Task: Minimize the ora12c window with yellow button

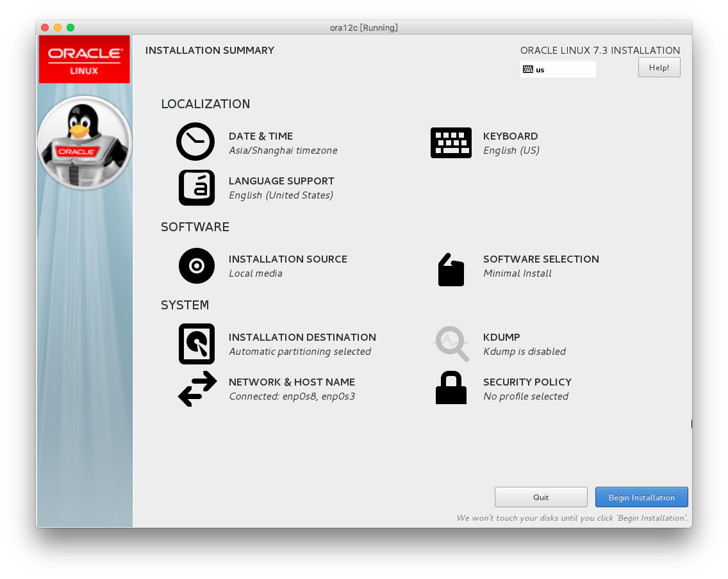Action: coord(58,28)
